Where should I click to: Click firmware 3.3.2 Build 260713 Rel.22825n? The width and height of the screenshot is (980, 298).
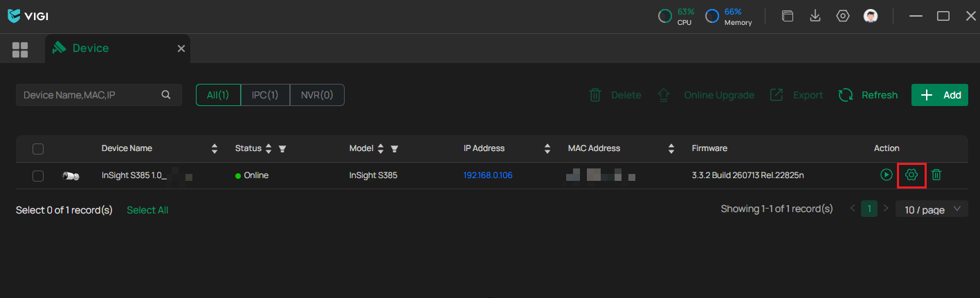tap(747, 175)
